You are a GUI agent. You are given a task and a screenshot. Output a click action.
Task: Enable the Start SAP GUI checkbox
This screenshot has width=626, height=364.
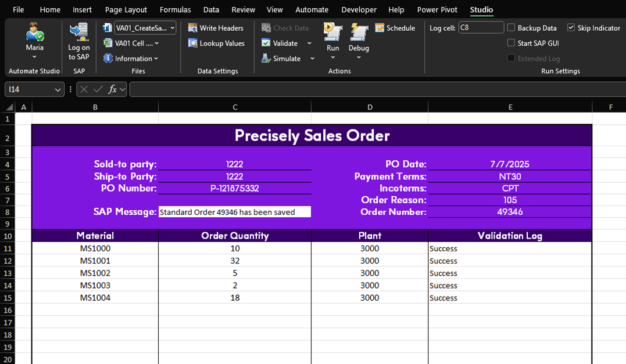coord(511,42)
